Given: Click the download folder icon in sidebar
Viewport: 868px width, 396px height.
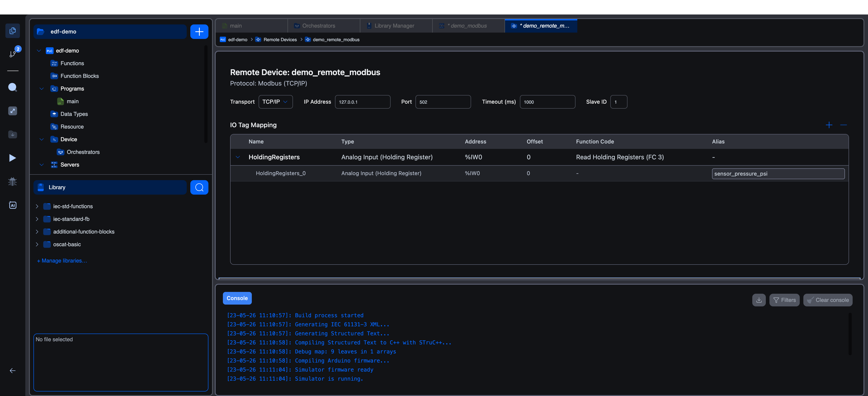Looking at the screenshot, I should pyautogui.click(x=12, y=134).
